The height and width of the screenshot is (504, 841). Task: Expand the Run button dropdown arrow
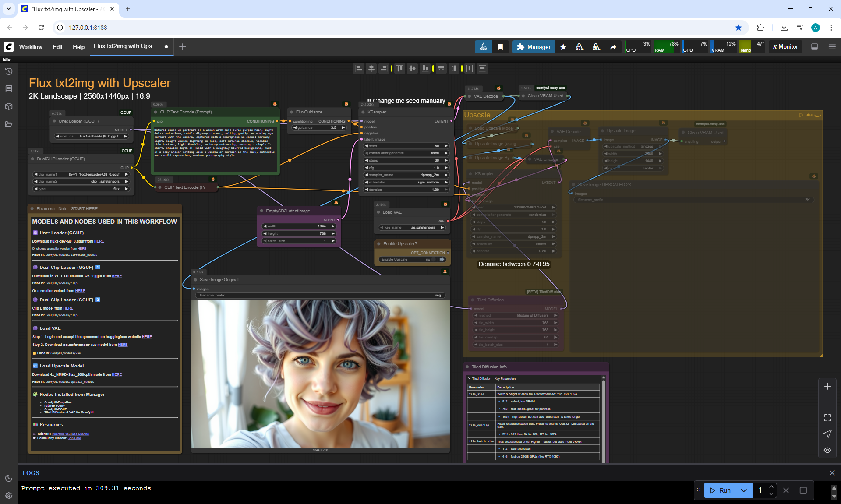coord(744,490)
